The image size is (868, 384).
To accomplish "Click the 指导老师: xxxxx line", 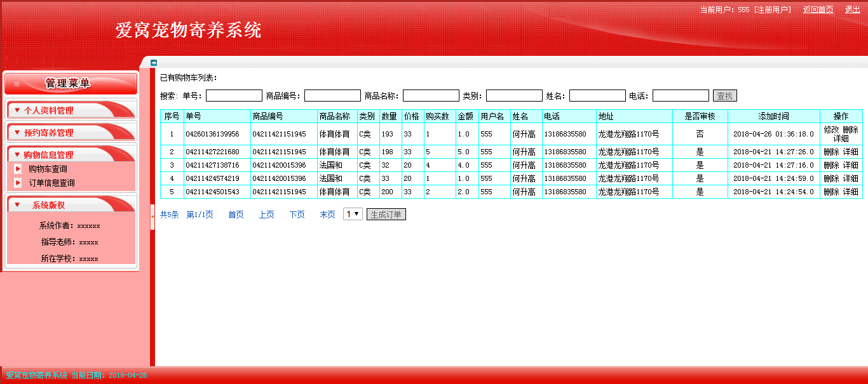I will pyautogui.click(x=70, y=242).
